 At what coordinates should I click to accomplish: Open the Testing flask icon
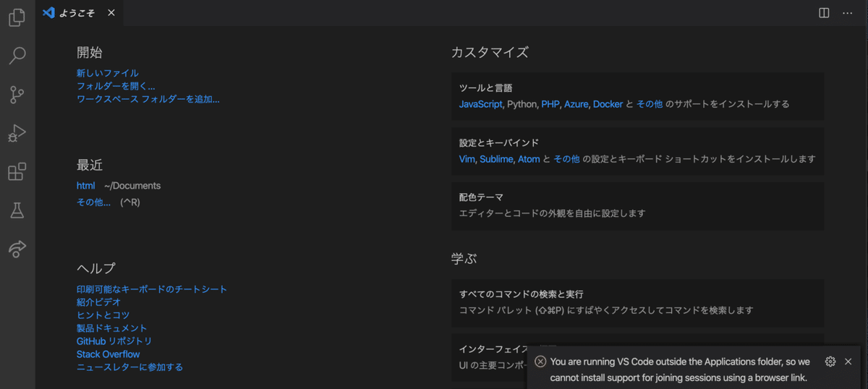coord(17,210)
